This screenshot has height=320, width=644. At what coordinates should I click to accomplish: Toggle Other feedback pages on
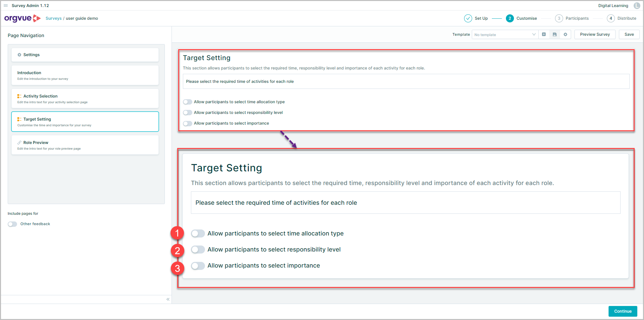click(x=12, y=224)
